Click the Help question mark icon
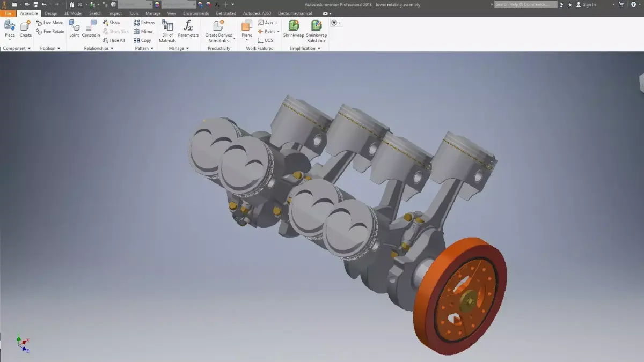Screen dimensions: 644x362 633,5
